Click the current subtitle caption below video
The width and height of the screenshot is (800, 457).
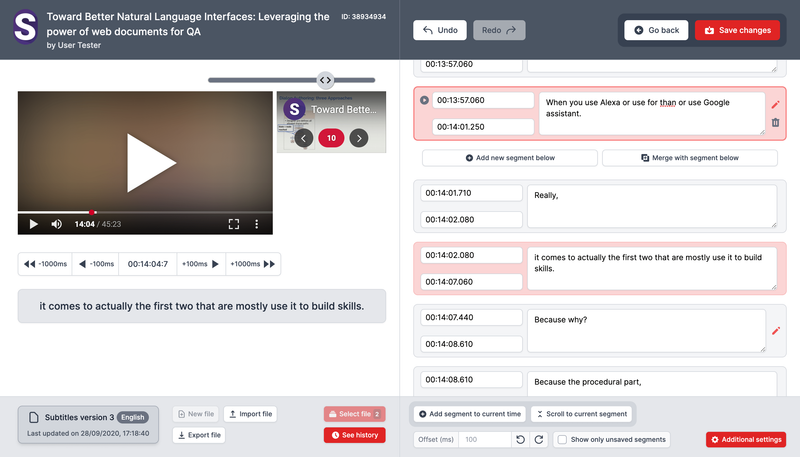(x=202, y=306)
